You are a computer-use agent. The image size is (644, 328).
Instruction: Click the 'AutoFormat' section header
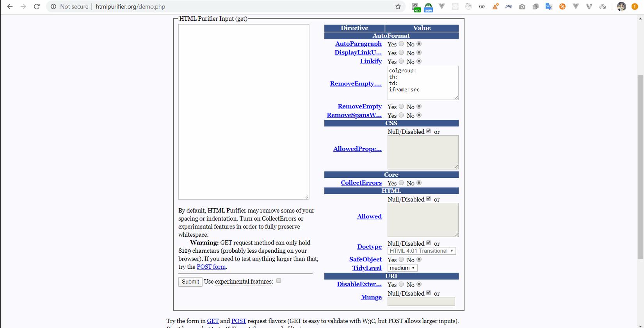[391, 36]
